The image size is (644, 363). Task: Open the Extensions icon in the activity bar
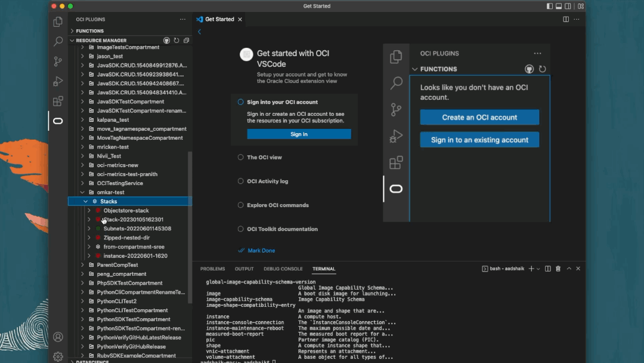(57, 101)
